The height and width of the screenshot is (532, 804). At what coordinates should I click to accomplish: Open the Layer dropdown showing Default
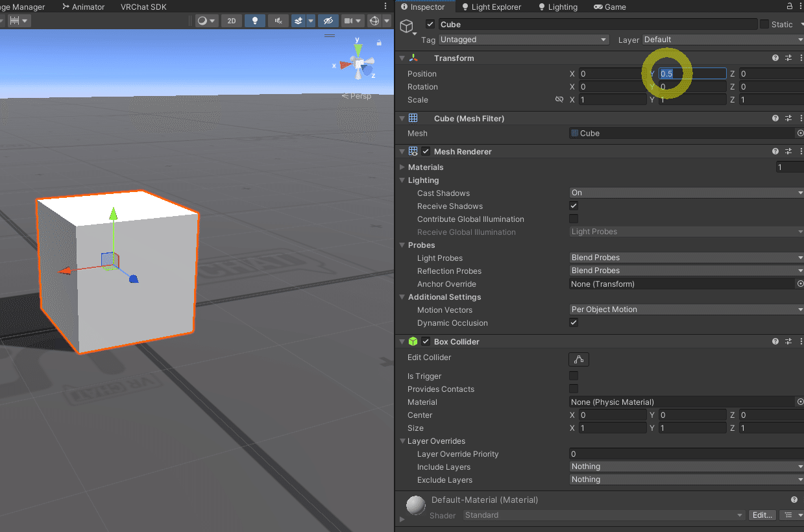(723, 40)
